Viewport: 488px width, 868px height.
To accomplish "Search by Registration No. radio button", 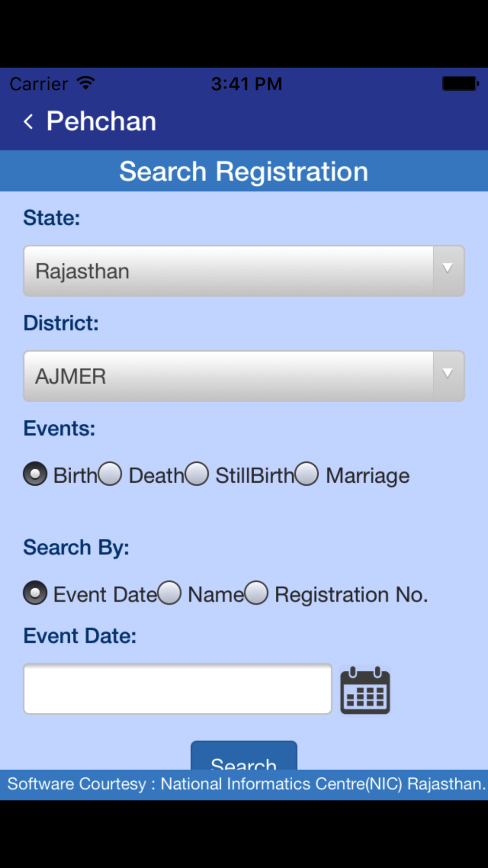I will tap(256, 593).
